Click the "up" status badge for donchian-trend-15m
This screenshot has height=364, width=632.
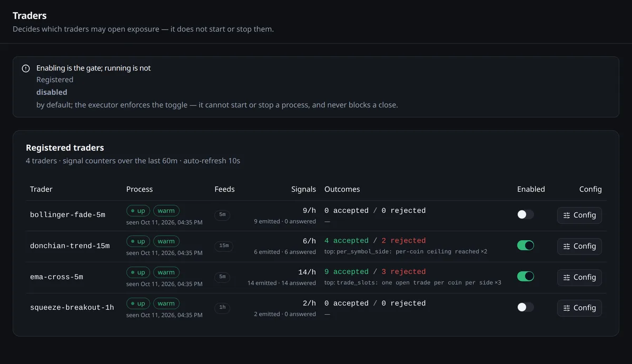click(x=138, y=241)
